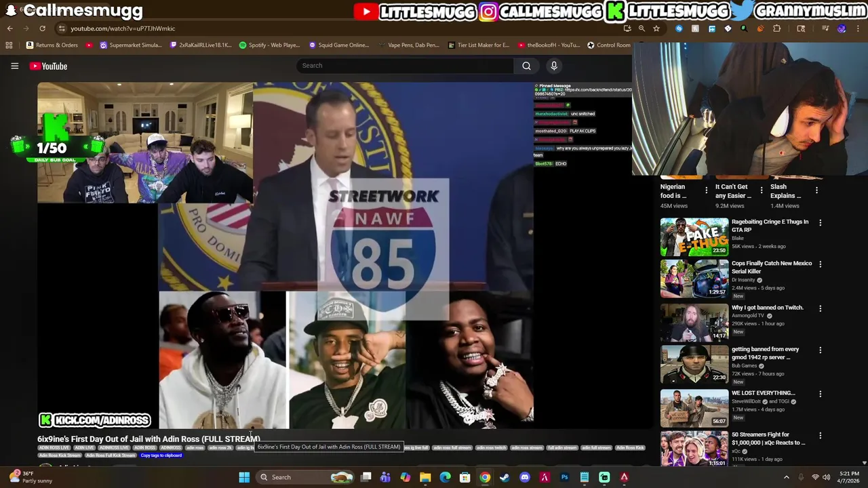Open File Explorer from taskbar

click(x=425, y=477)
